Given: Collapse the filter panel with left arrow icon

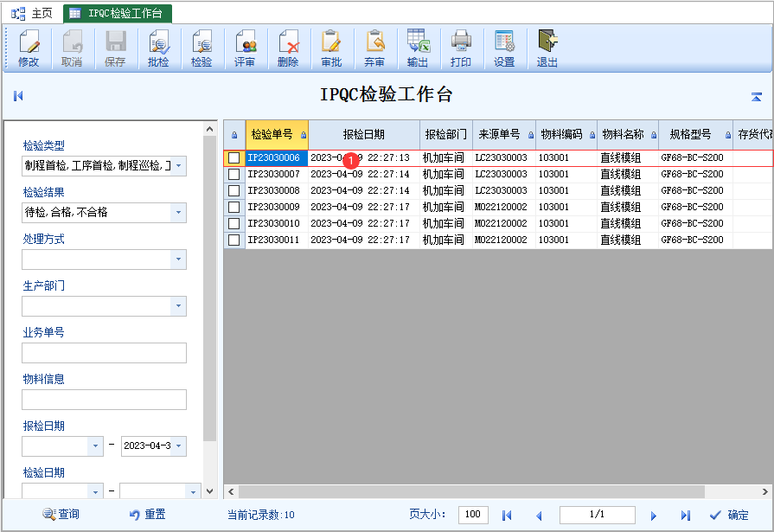Looking at the screenshot, I should coord(18,96).
